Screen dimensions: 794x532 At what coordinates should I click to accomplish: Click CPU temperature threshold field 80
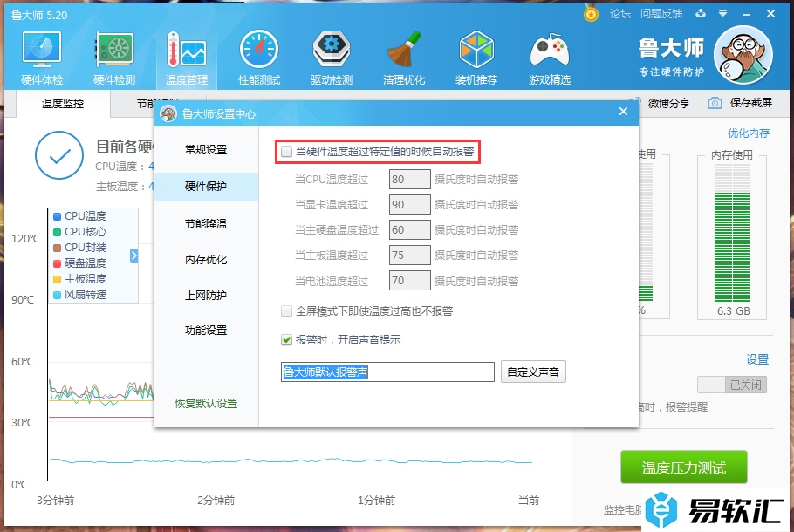[x=410, y=179]
